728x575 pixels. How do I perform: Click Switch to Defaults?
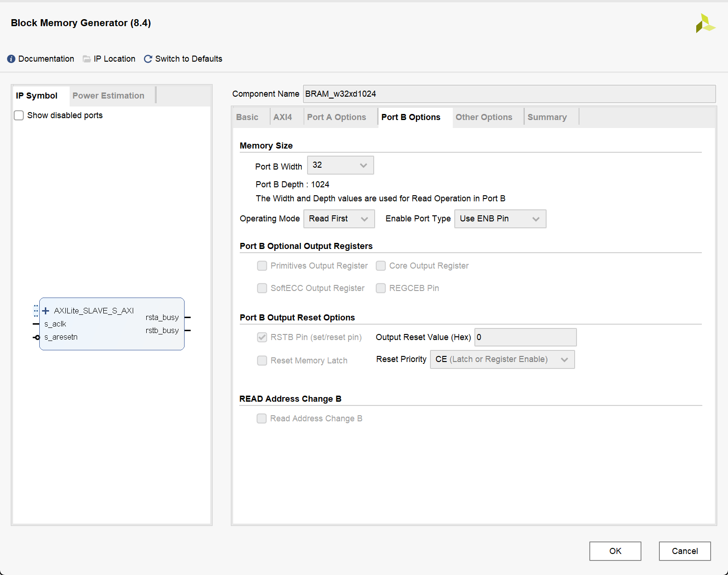coord(189,59)
